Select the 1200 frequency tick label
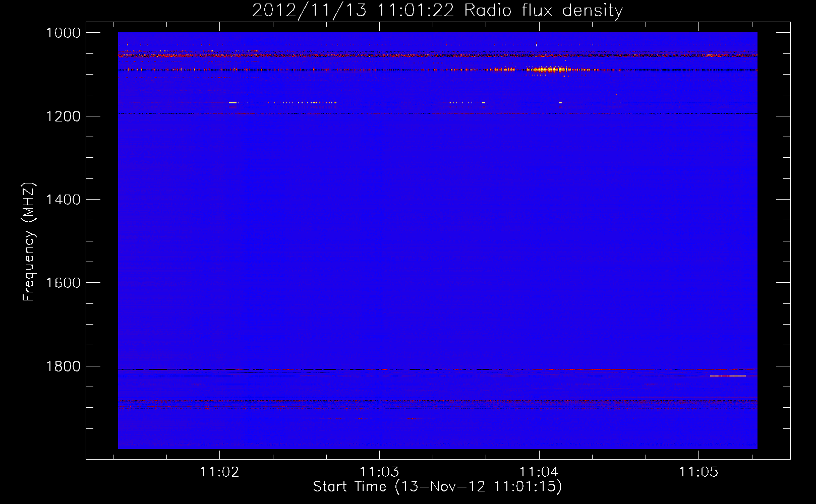This screenshot has width=816, height=504. pyautogui.click(x=63, y=116)
